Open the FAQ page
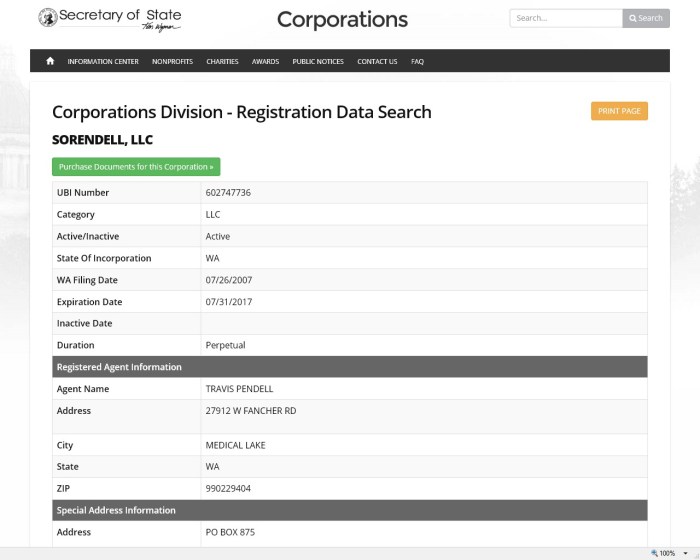Image resolution: width=700 pixels, height=560 pixels. point(417,61)
